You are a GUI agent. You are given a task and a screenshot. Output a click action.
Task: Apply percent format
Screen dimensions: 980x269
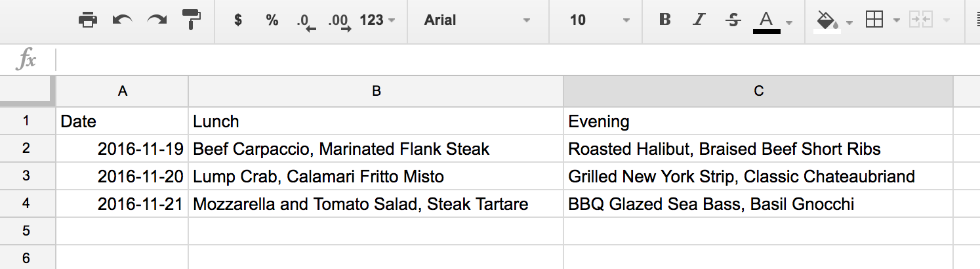[x=272, y=20]
